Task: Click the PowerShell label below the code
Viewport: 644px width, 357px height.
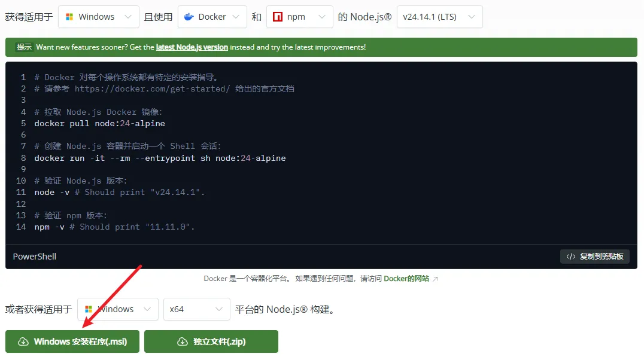Action: [35, 257]
